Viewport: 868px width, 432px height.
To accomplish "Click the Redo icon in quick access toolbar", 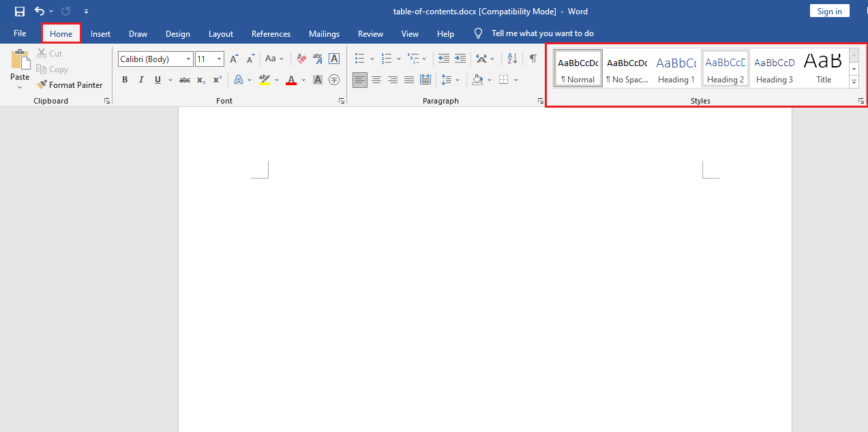I will (x=66, y=12).
